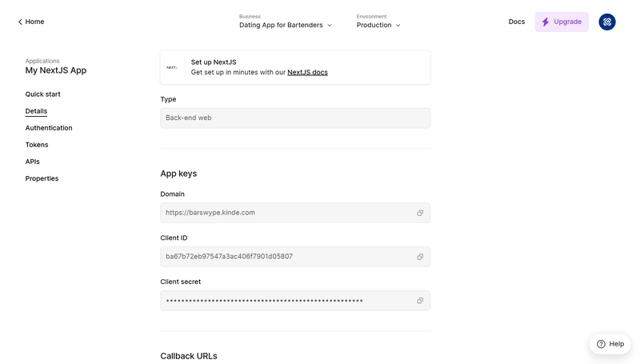Open the user avatar profile icon
Viewport: 640px width, 364px height.
(x=607, y=22)
